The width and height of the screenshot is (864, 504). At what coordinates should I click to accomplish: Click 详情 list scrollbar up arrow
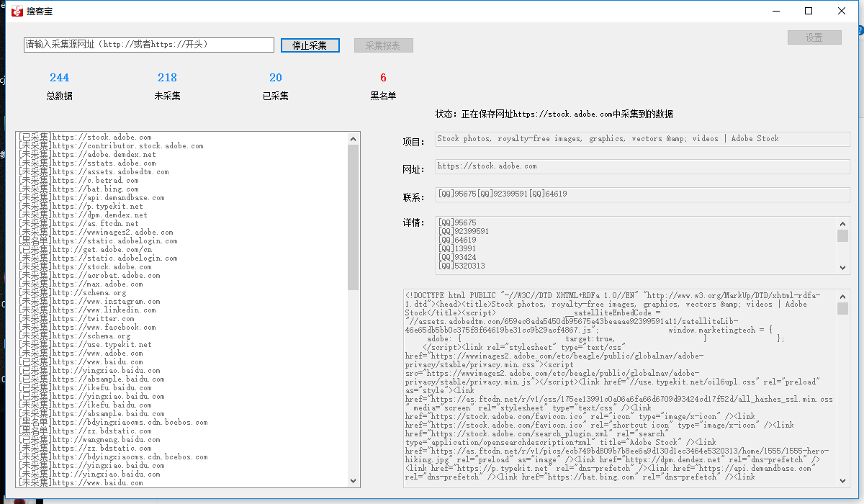pyautogui.click(x=843, y=222)
